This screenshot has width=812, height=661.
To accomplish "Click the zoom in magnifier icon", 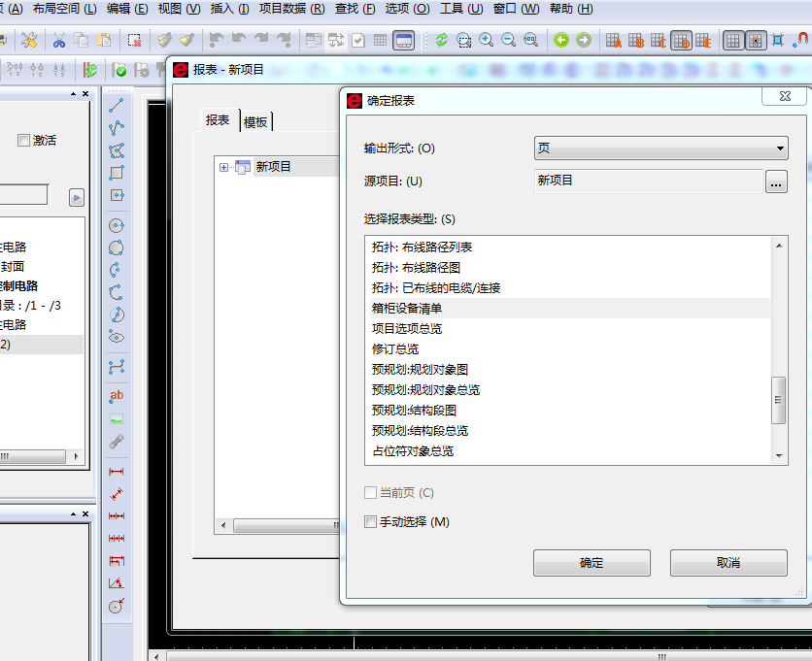I will coord(486,40).
